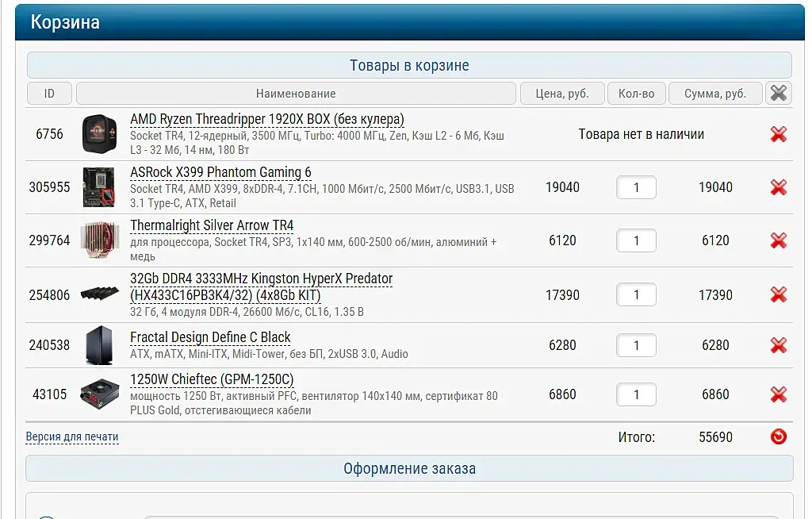This screenshot has height=519, width=812.
Task: Open AMD Ryzen Threadripper 1920X BOX product link
Action: [x=266, y=119]
